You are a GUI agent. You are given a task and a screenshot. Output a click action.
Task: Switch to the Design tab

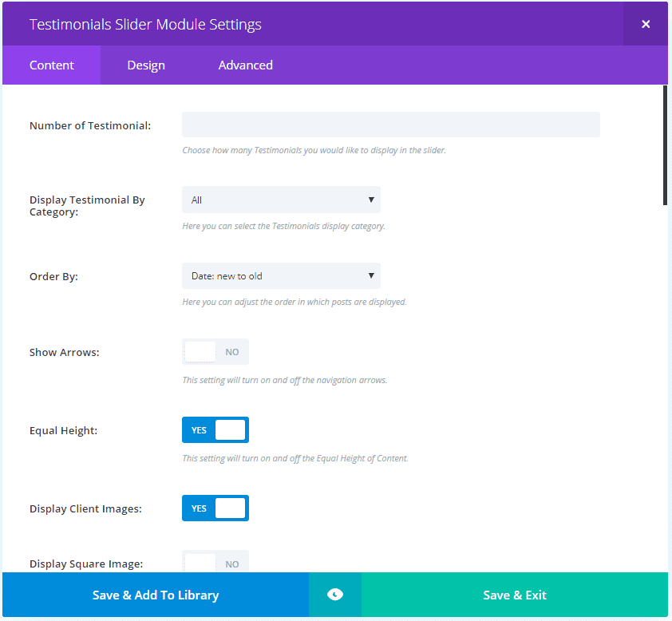[x=146, y=65]
